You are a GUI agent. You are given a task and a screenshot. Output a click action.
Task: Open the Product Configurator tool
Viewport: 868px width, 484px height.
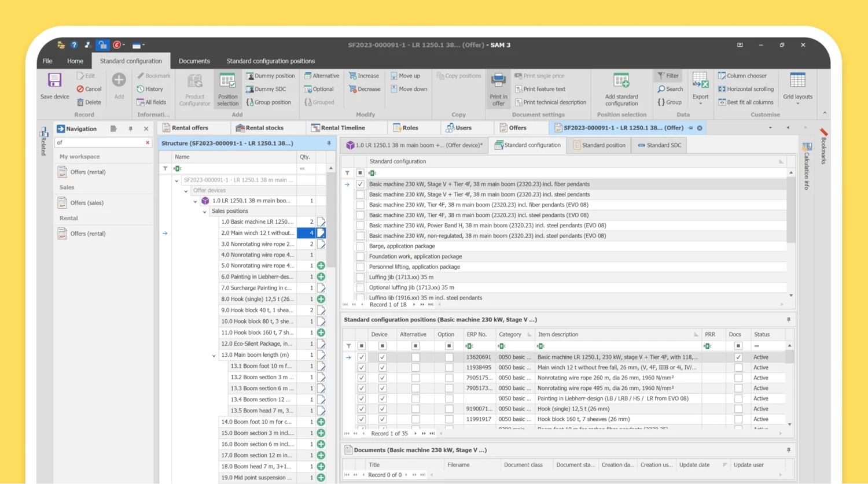pos(194,81)
